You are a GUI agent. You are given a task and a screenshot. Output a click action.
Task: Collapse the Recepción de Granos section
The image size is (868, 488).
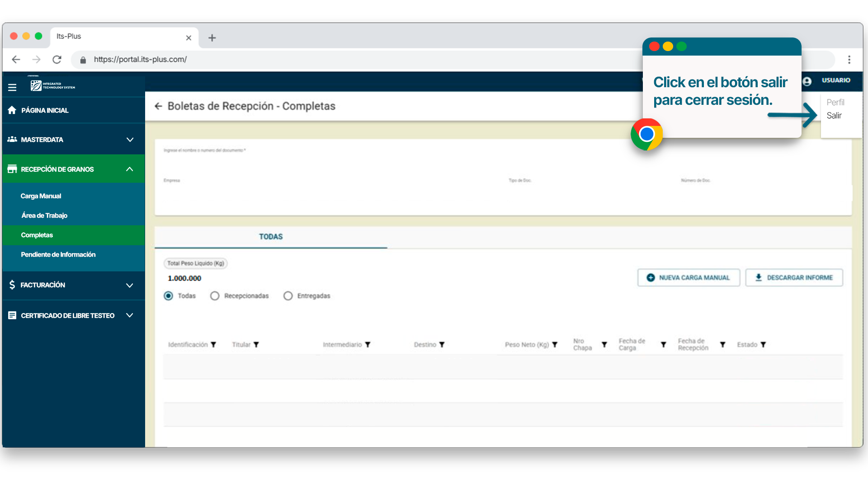tap(130, 169)
